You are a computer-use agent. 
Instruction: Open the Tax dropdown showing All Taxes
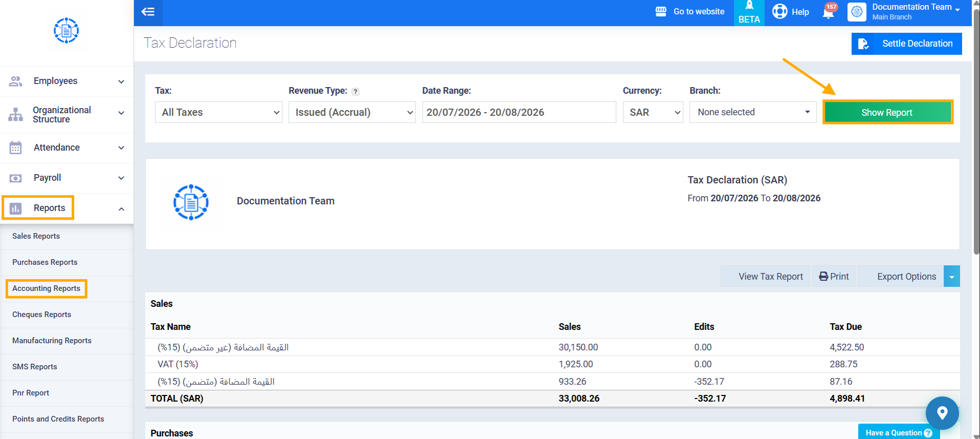point(219,112)
